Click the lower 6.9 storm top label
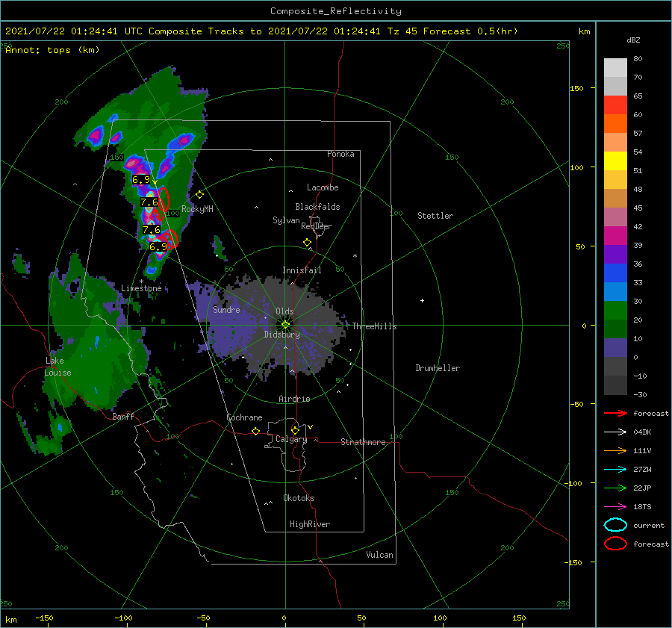 click(x=158, y=247)
